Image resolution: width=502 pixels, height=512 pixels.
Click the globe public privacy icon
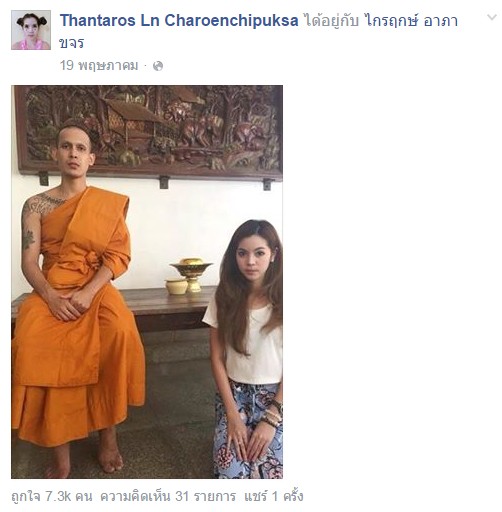point(158,66)
